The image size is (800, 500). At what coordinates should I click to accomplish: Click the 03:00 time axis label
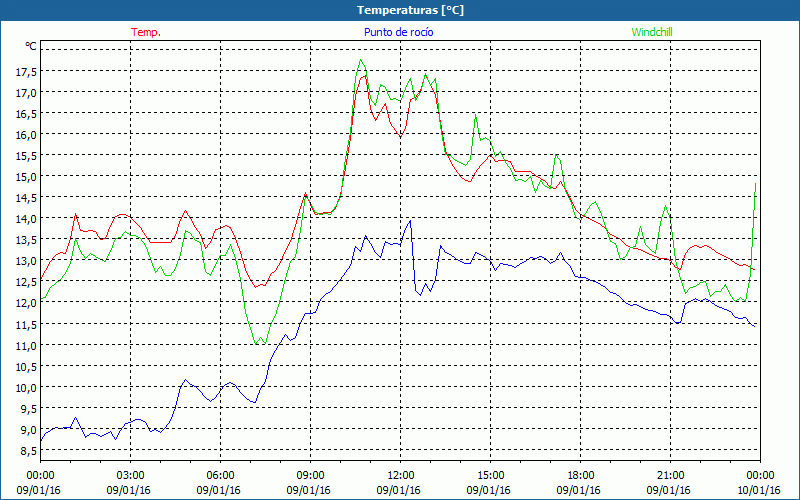coord(131,476)
